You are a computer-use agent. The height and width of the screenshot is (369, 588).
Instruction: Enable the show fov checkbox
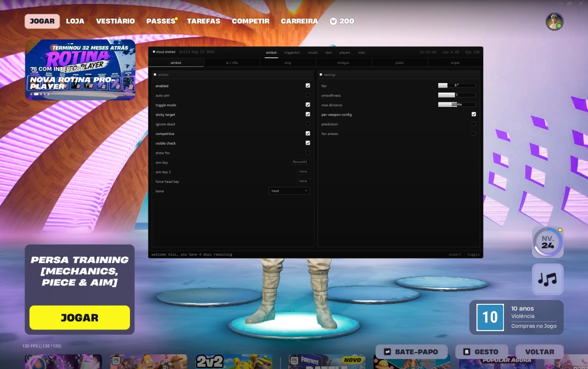(x=308, y=152)
